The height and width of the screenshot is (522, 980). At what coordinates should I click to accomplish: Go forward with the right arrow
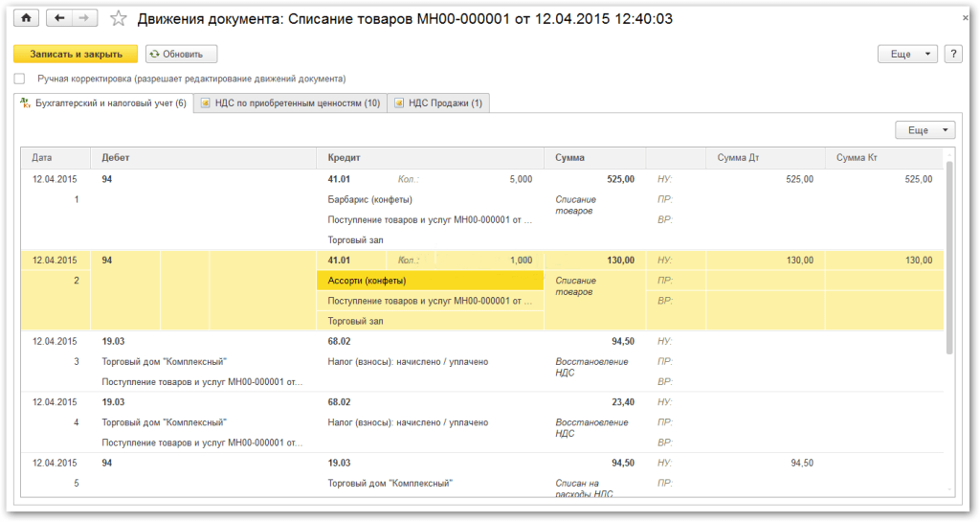pos(84,18)
